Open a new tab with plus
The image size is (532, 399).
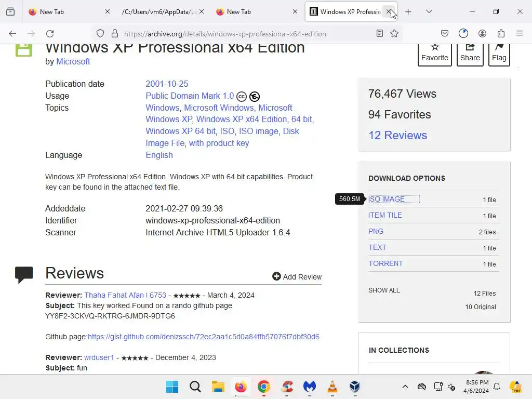408,12
